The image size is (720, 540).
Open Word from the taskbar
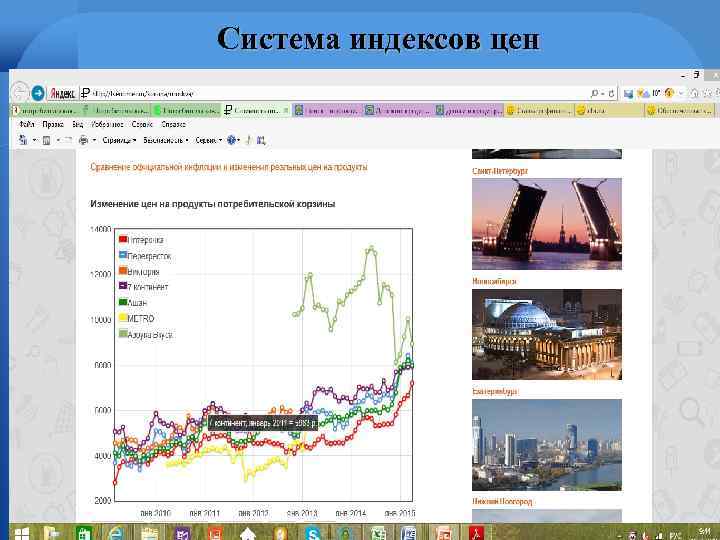click(x=409, y=533)
